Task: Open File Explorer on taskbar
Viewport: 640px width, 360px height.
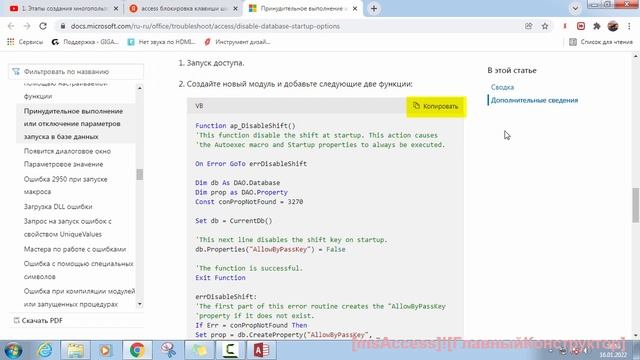Action: [x=76, y=350]
